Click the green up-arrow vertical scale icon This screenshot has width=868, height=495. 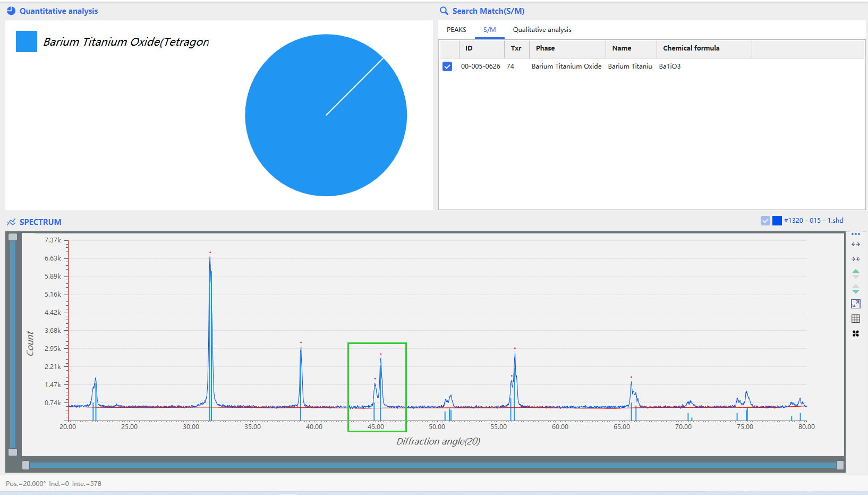tap(856, 273)
